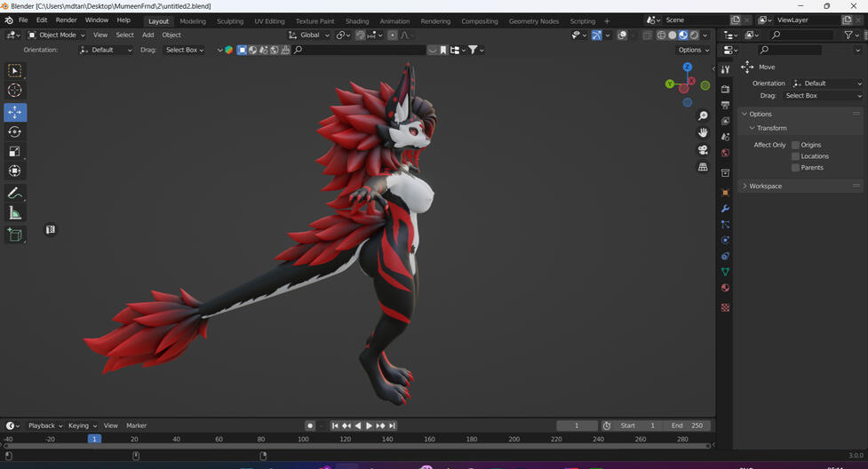Switch perspective/orthographic grid icon
This screenshot has width=868, height=469.
click(x=703, y=167)
